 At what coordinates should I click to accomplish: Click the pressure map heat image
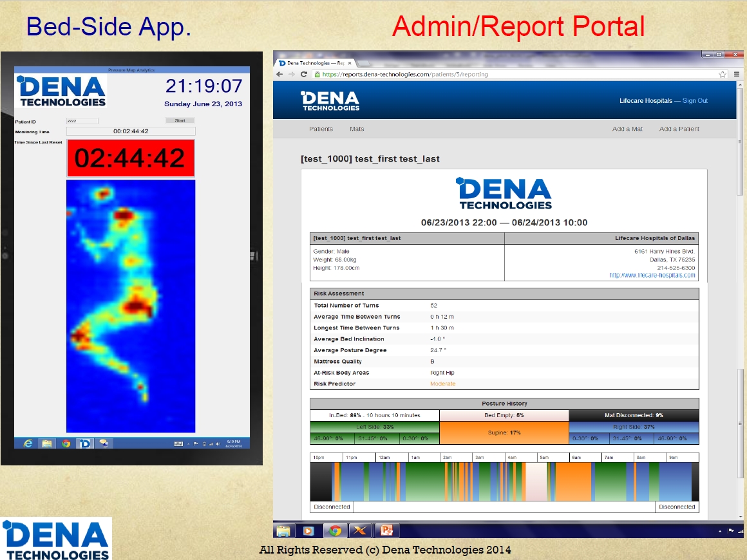click(x=131, y=306)
